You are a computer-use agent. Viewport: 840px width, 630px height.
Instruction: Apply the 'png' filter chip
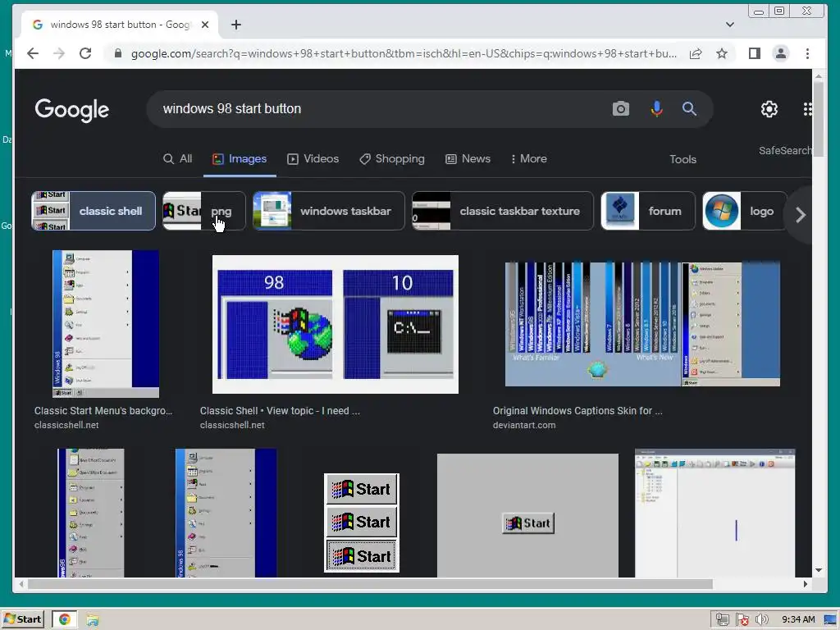click(x=203, y=211)
